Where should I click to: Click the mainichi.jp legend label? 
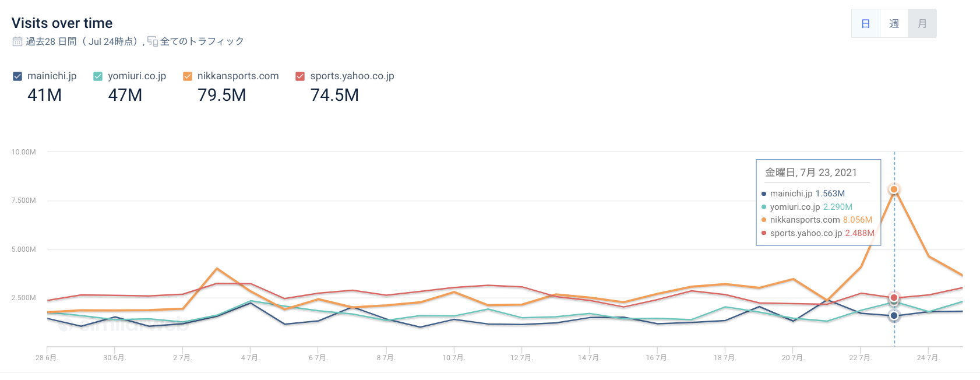pos(52,76)
